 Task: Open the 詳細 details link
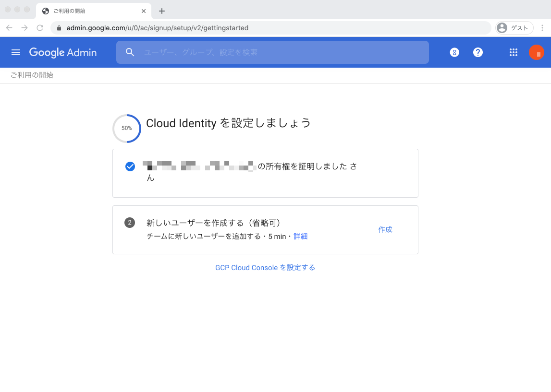(300, 237)
